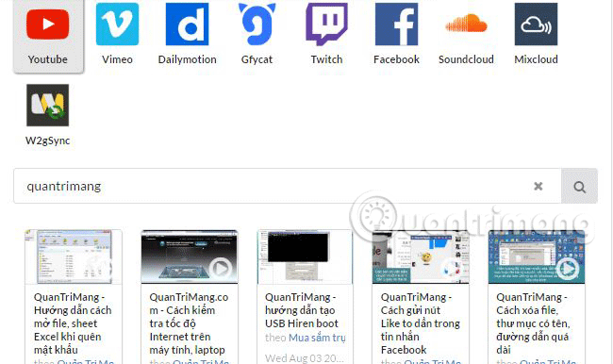Screen dimensions: 613x364
Task: Click the 'Wed Aug 03 20...' date text
Action: click(x=305, y=357)
